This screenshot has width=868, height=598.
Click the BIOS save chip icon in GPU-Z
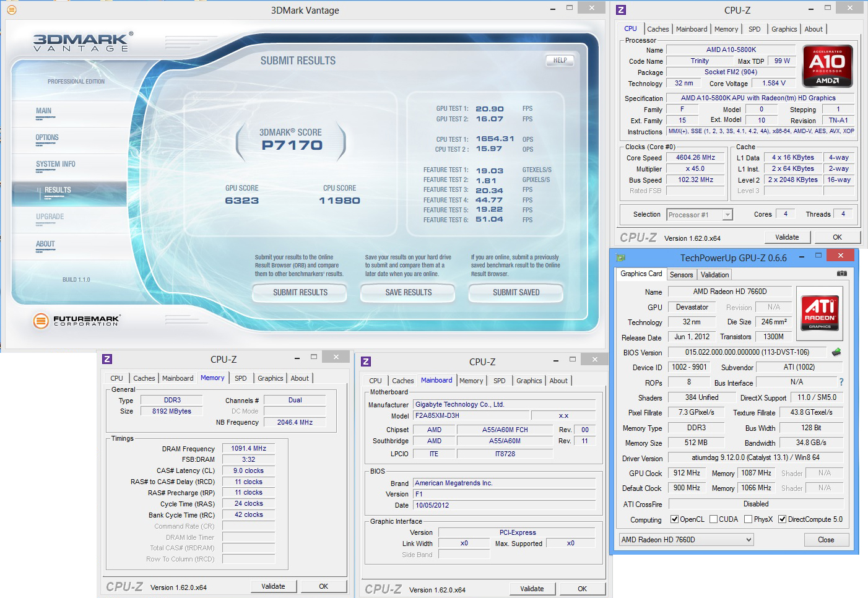[836, 352]
